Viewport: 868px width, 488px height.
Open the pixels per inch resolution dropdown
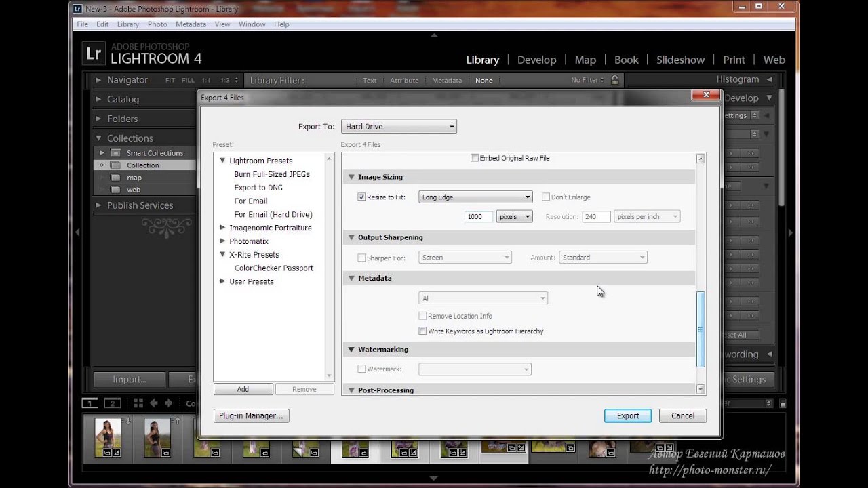pos(647,216)
